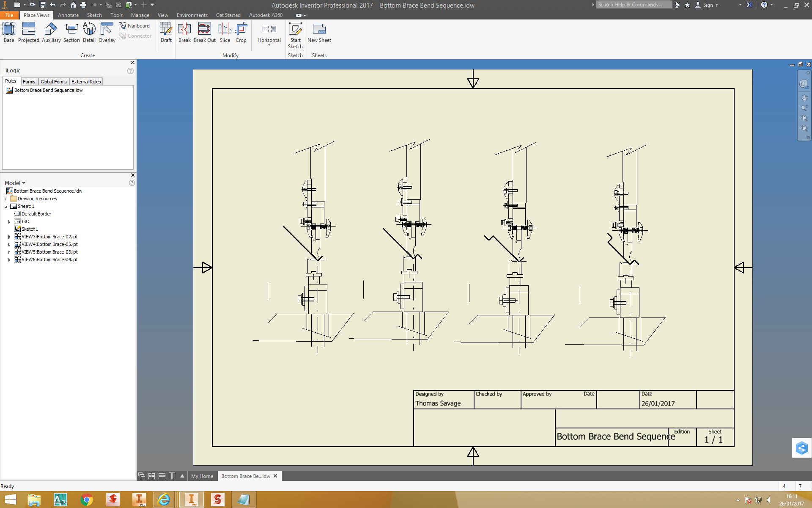812x508 pixels.
Task: Expand the Drawing Resources folder
Action: [x=5, y=199]
